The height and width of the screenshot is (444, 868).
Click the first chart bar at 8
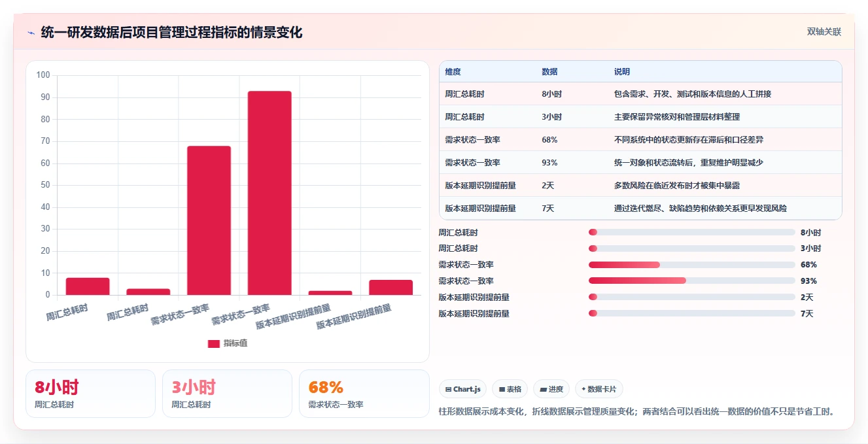click(88, 286)
